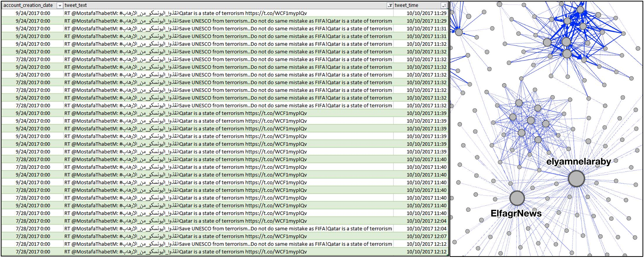Open the account_creation_date filter dropdown arrow

pos(60,6)
